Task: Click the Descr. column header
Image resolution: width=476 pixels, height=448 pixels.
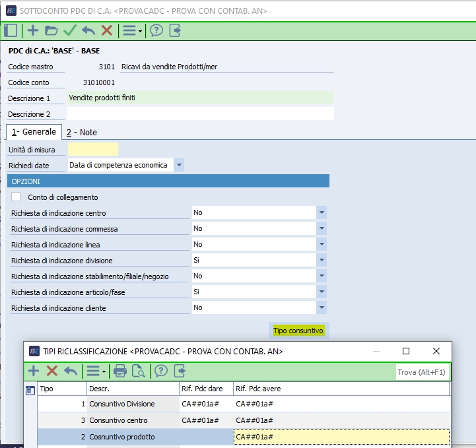Action: pyautogui.click(x=133, y=389)
